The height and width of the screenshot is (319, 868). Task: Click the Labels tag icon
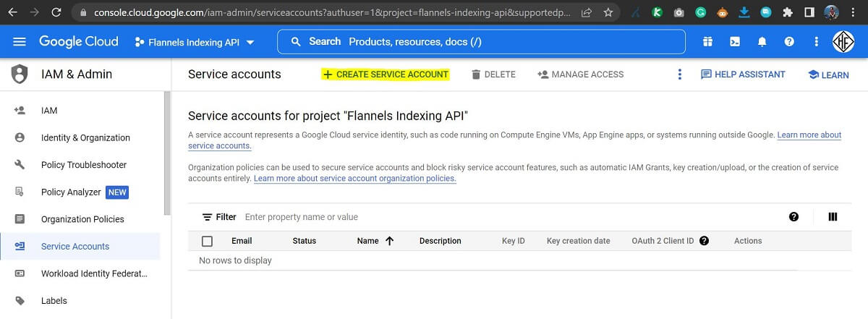coord(20,301)
